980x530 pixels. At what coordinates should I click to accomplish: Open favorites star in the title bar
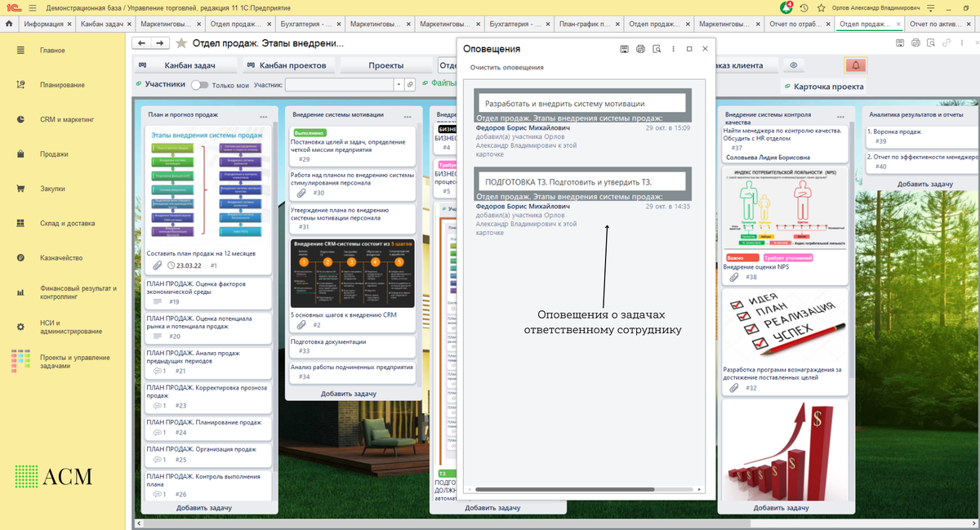pyautogui.click(x=820, y=7)
